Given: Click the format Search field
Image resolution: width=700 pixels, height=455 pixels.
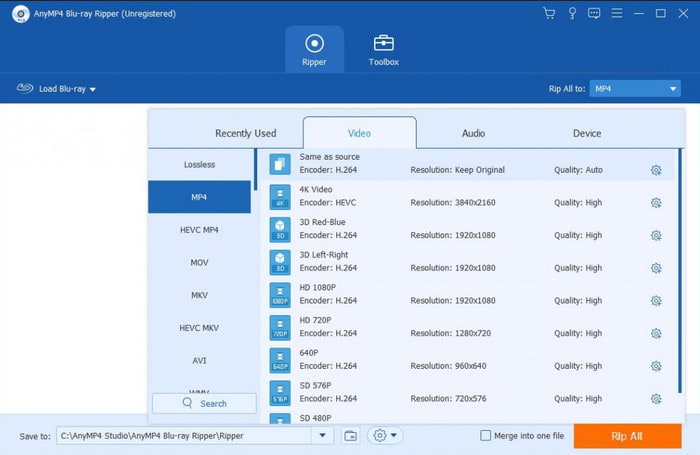Looking at the screenshot, I should pos(204,403).
